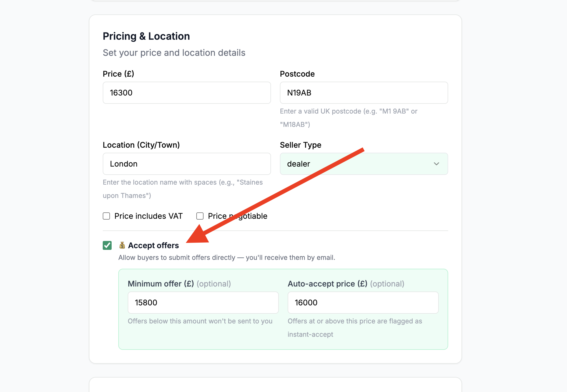Click the money bag icon beside Accept offers
The image size is (567, 392).
pyautogui.click(x=122, y=245)
